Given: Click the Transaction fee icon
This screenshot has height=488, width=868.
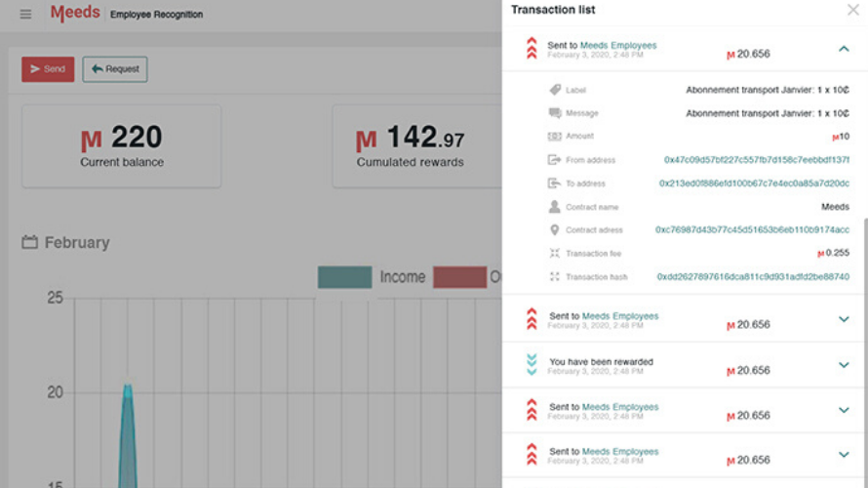Looking at the screenshot, I should (554, 253).
